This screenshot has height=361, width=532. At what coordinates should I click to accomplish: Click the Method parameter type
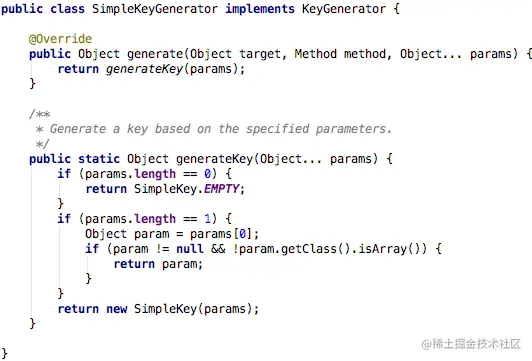tap(316, 54)
